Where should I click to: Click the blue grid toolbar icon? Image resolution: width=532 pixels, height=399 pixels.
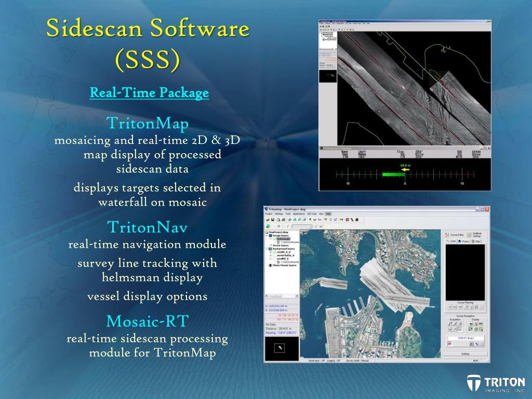click(x=335, y=220)
